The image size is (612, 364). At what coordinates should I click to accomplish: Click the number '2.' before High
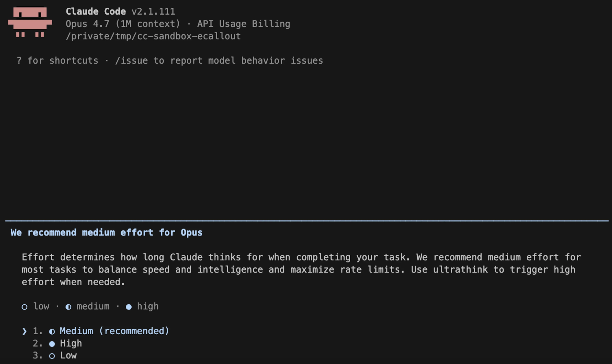coord(37,344)
